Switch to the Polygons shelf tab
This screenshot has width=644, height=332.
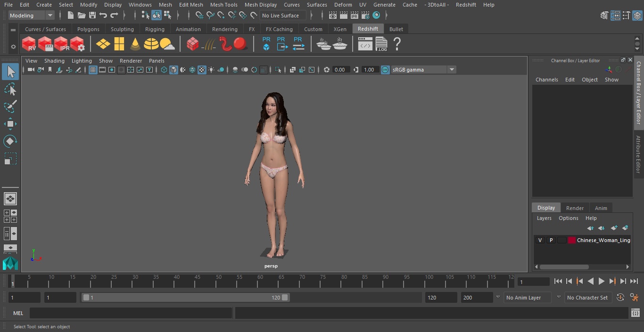[88, 29]
